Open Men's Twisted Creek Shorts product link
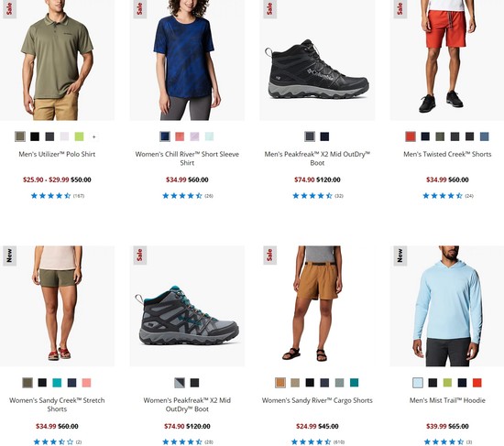The height and width of the screenshot is (446, 504). pyautogui.click(x=447, y=154)
